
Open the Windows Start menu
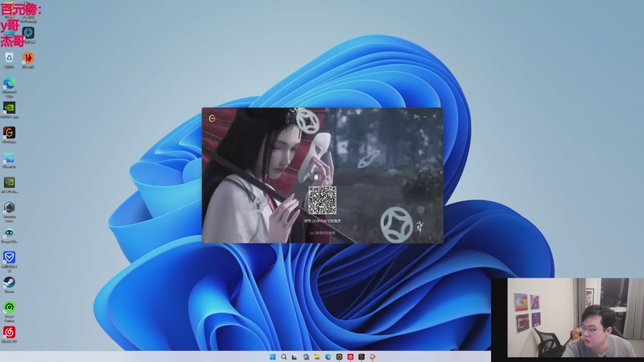(273, 356)
